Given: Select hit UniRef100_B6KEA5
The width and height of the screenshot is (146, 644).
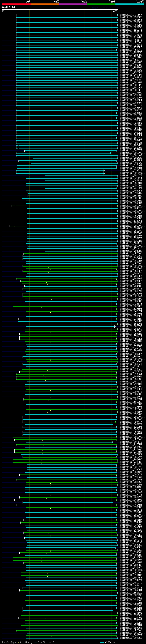Looking at the screenshot, I should coord(131,196).
